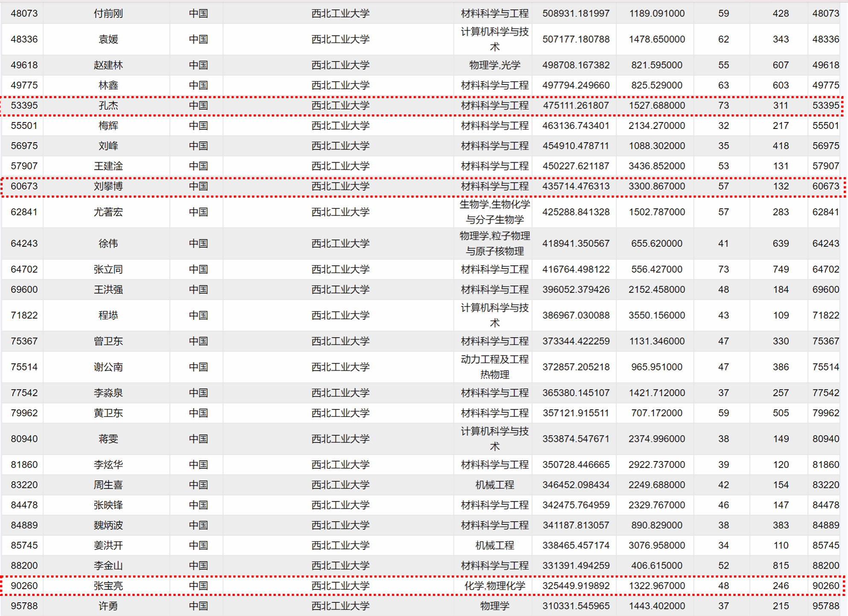This screenshot has width=848, height=616.
Task: Select the name cell 周生喜
Action: pos(108,485)
